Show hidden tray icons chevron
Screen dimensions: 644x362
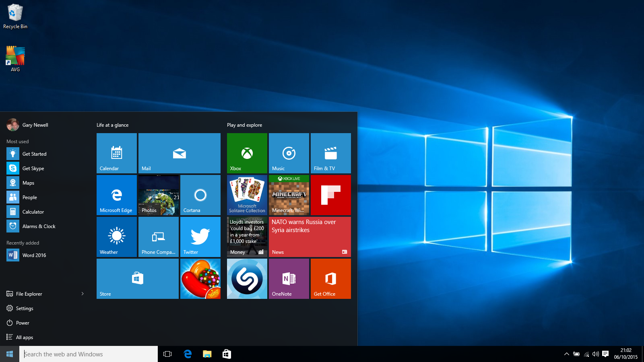567,354
